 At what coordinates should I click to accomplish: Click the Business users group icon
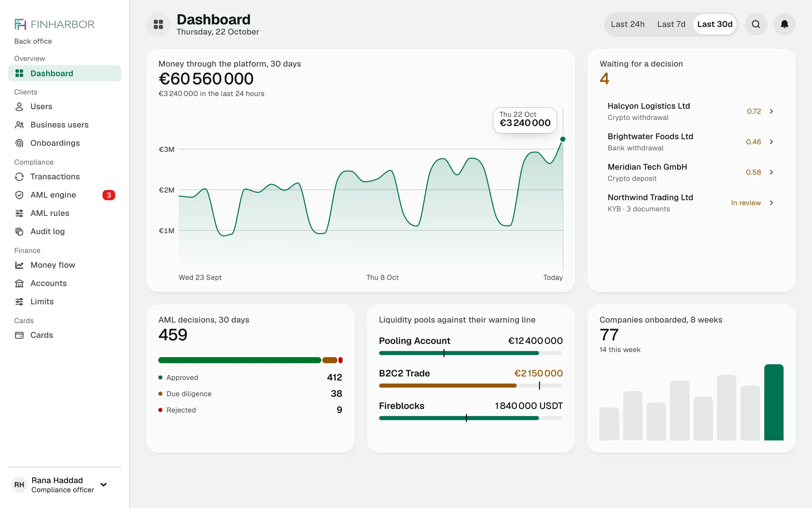[19, 125]
